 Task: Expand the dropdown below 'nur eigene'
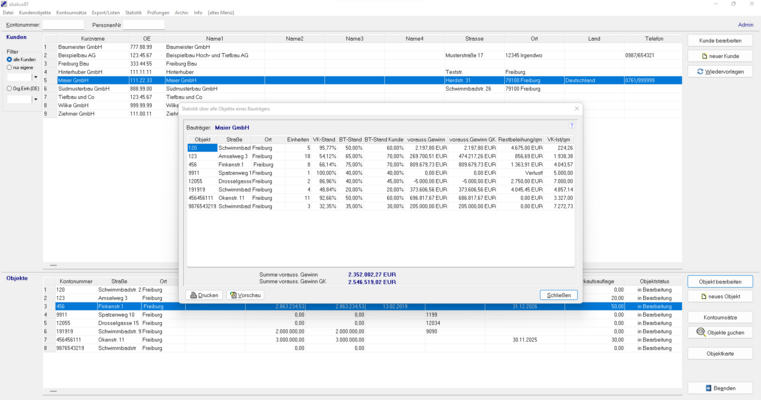[x=36, y=77]
